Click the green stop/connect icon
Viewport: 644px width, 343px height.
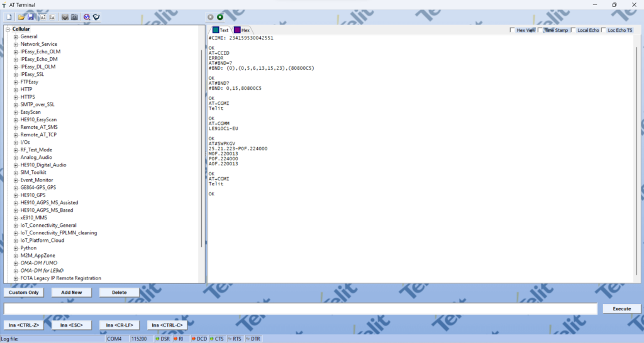pyautogui.click(x=220, y=17)
